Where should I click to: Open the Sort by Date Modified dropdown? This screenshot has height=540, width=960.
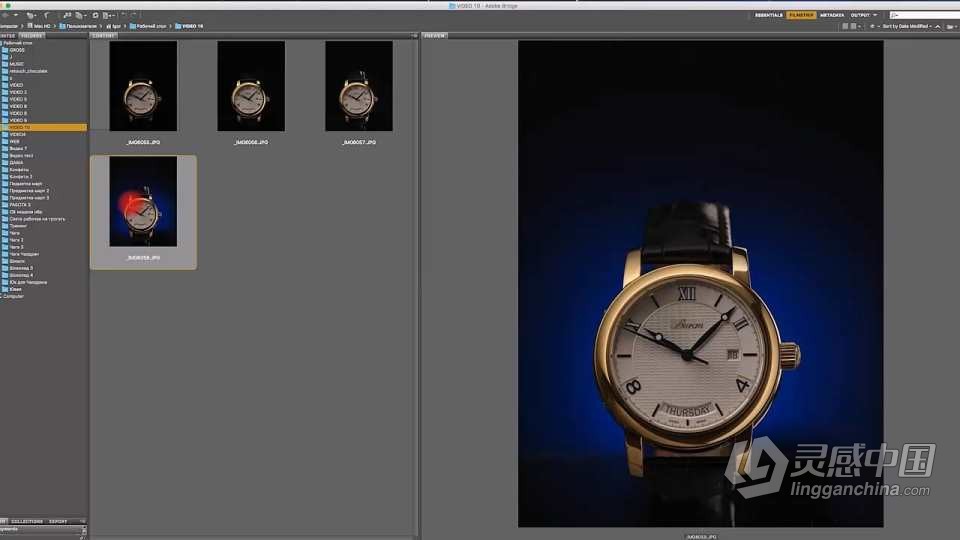[x=907, y=26]
